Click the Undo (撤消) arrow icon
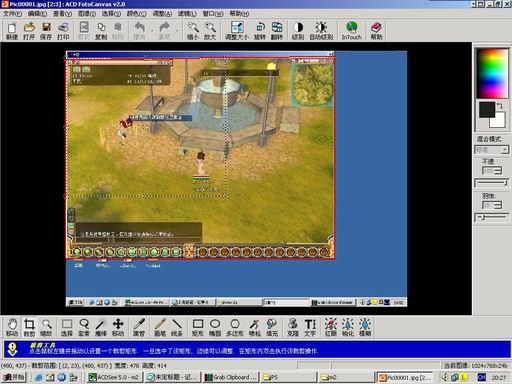This screenshot has height=384, width=512. tap(139, 30)
